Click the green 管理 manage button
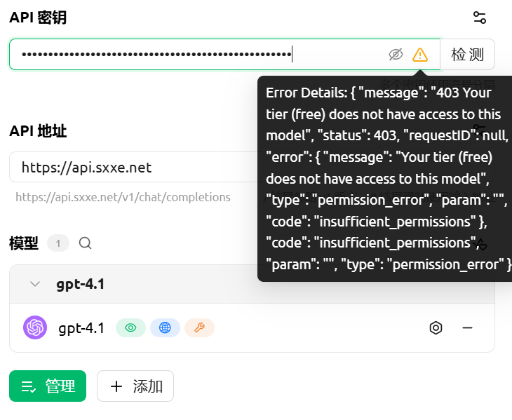 pyautogui.click(x=48, y=386)
